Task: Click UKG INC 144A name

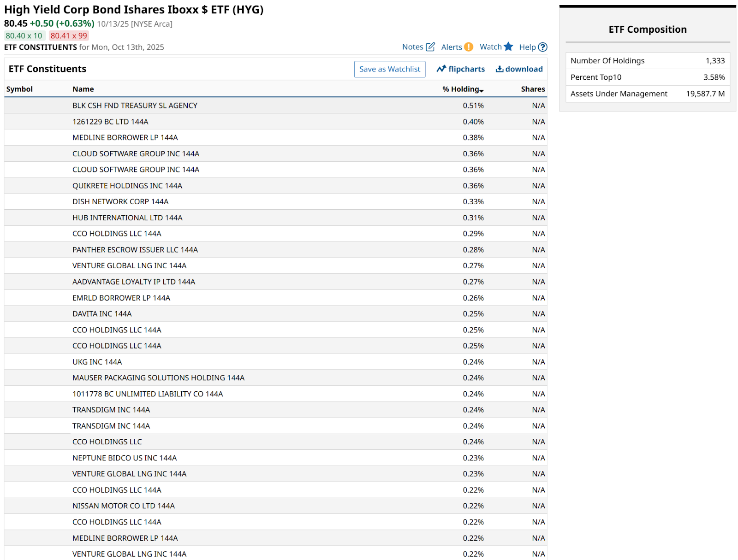Action: click(x=97, y=362)
